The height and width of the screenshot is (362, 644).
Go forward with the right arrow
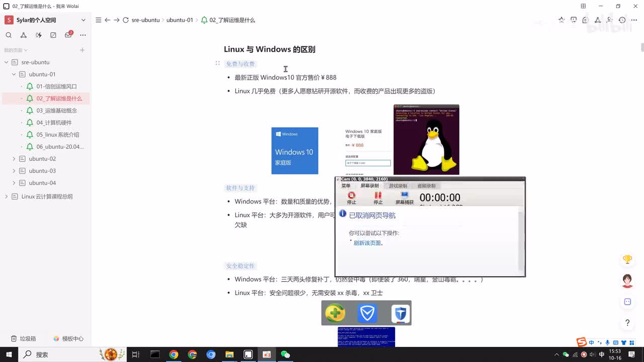[x=117, y=20]
